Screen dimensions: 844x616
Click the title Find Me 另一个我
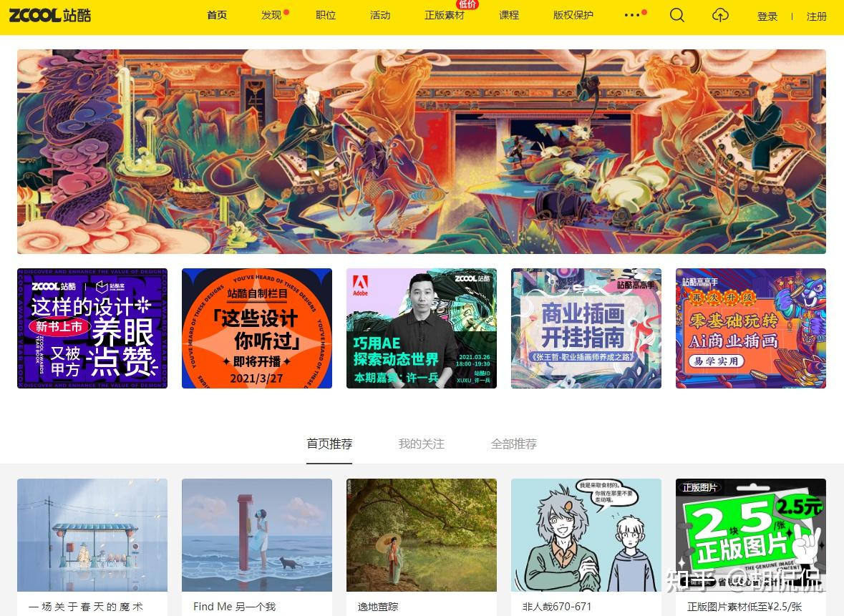point(234,607)
